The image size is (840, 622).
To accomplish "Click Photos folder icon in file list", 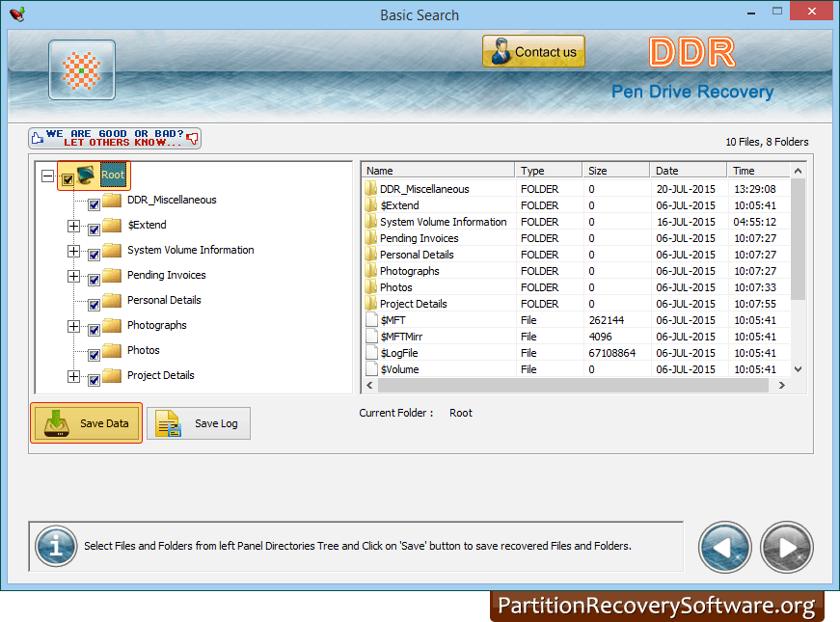I will click(x=370, y=287).
